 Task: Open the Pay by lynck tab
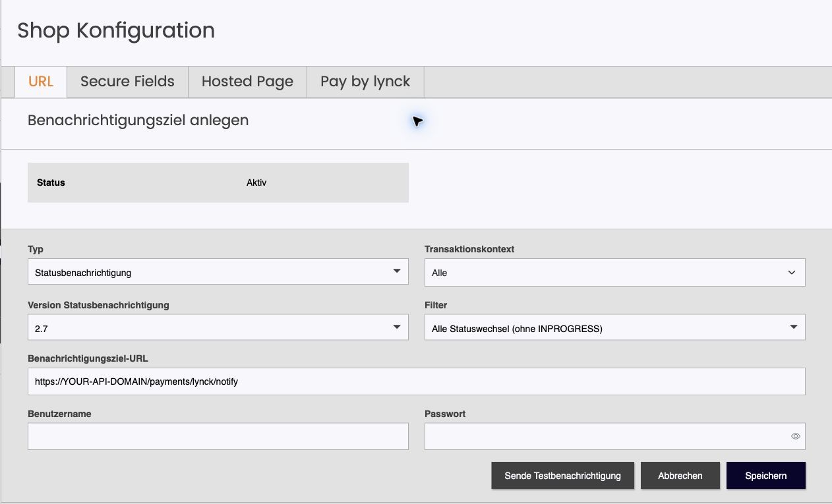365,82
